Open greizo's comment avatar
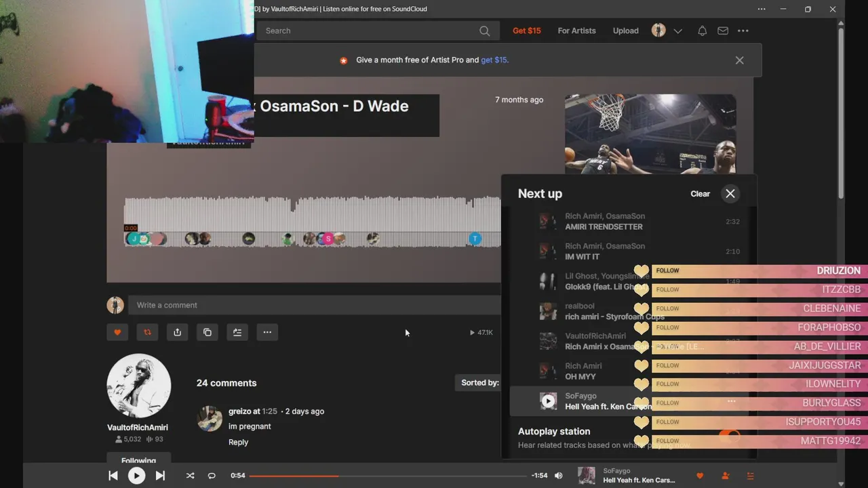Image resolution: width=868 pixels, height=488 pixels. 210,419
